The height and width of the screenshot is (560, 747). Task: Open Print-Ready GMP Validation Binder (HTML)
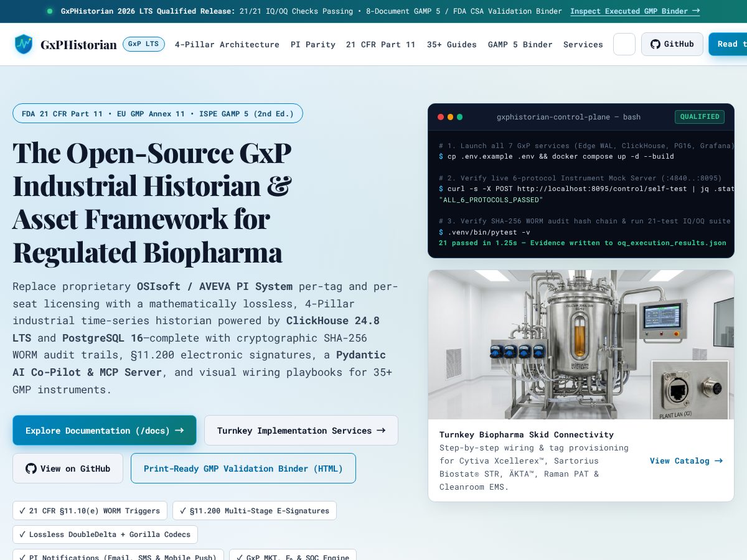(x=243, y=469)
